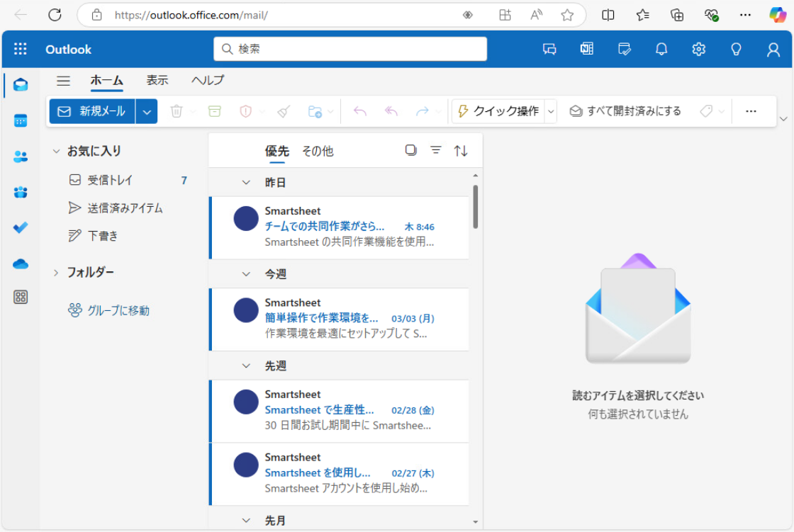Collapse the お気に入り favorites section

56,151
